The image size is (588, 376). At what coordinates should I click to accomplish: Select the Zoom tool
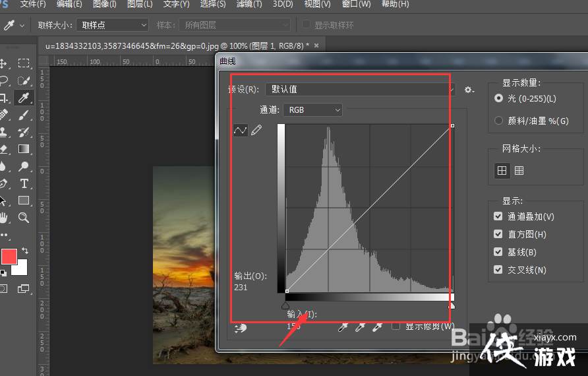point(24,218)
